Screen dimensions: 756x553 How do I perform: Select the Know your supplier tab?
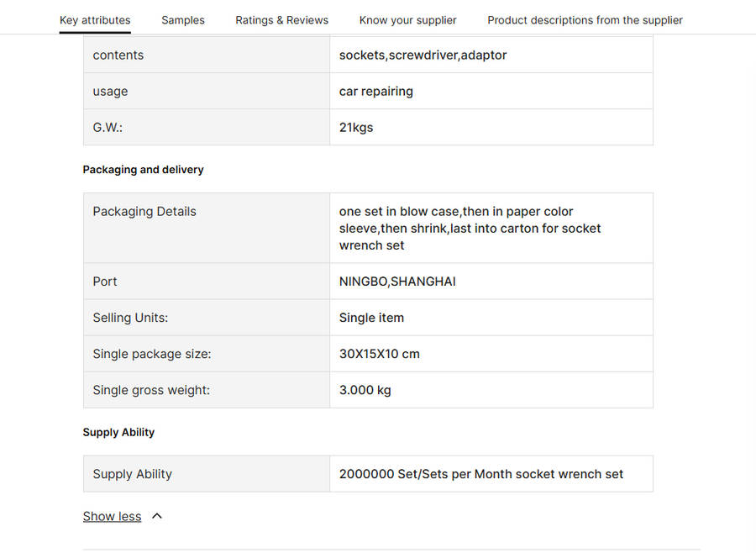(x=407, y=20)
